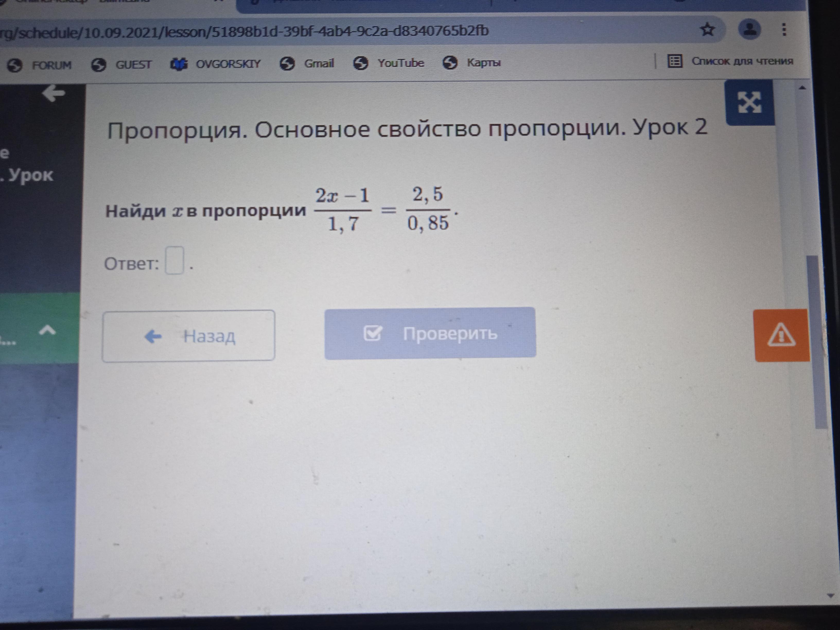Open the Chrome three-dot menu
This screenshot has width=840, height=630.
coord(784,29)
